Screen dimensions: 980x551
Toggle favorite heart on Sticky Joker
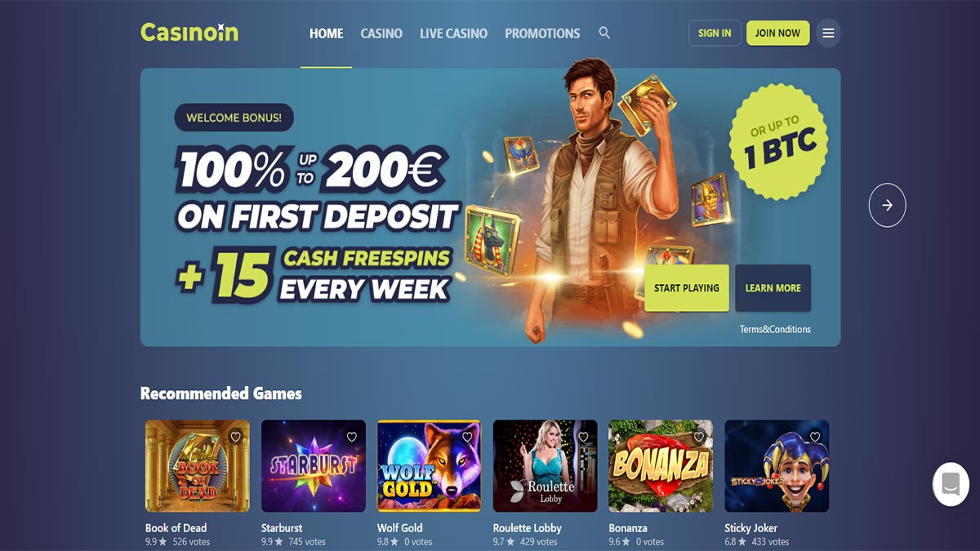[815, 437]
